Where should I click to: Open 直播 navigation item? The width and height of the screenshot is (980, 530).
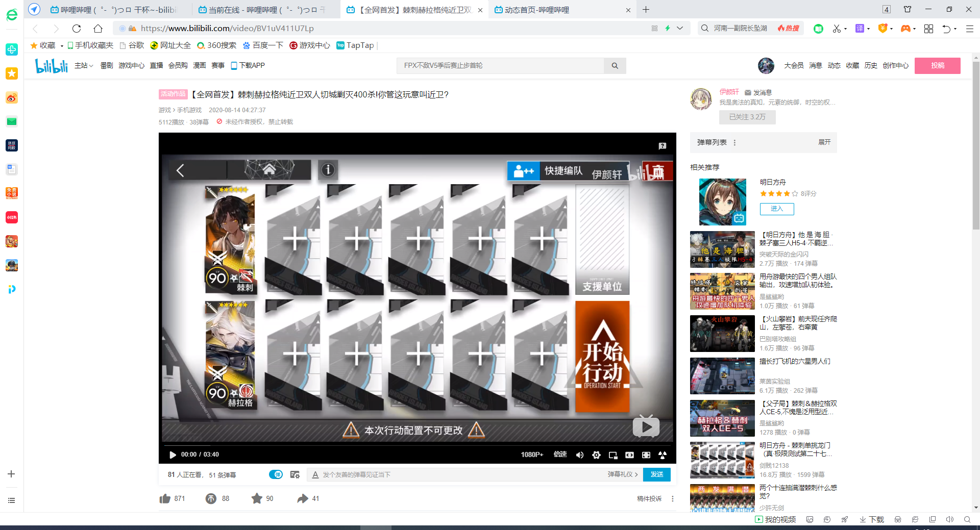pos(156,66)
